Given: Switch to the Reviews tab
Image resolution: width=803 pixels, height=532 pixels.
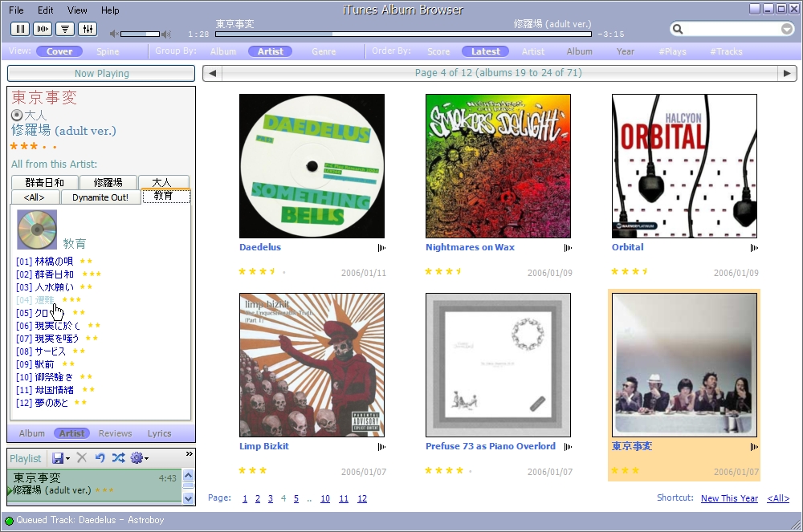Looking at the screenshot, I should (x=115, y=433).
